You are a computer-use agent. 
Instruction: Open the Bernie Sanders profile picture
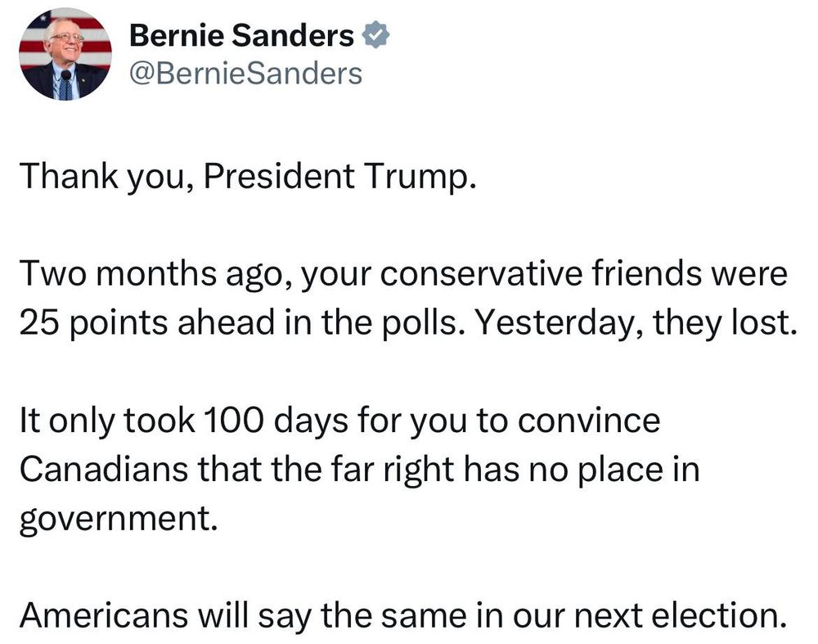click(65, 54)
